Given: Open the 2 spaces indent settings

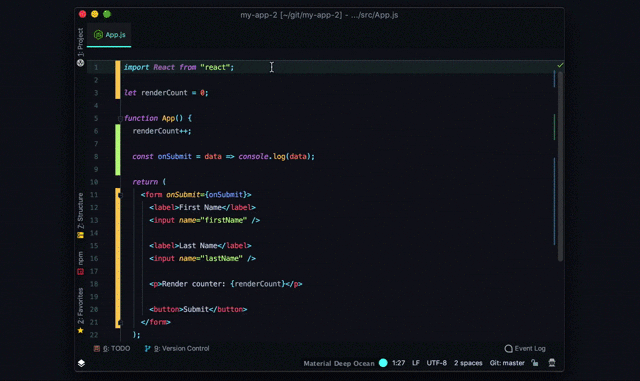Looking at the screenshot, I should pyautogui.click(x=468, y=363).
